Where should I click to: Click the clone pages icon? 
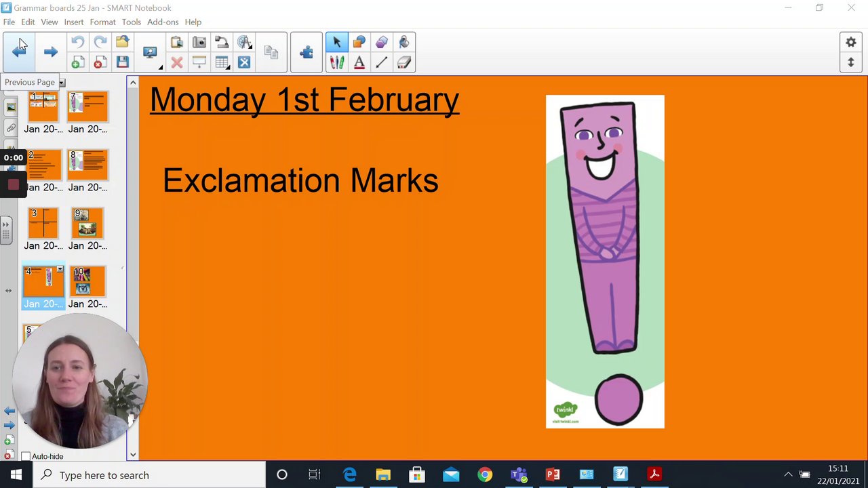pos(271,52)
